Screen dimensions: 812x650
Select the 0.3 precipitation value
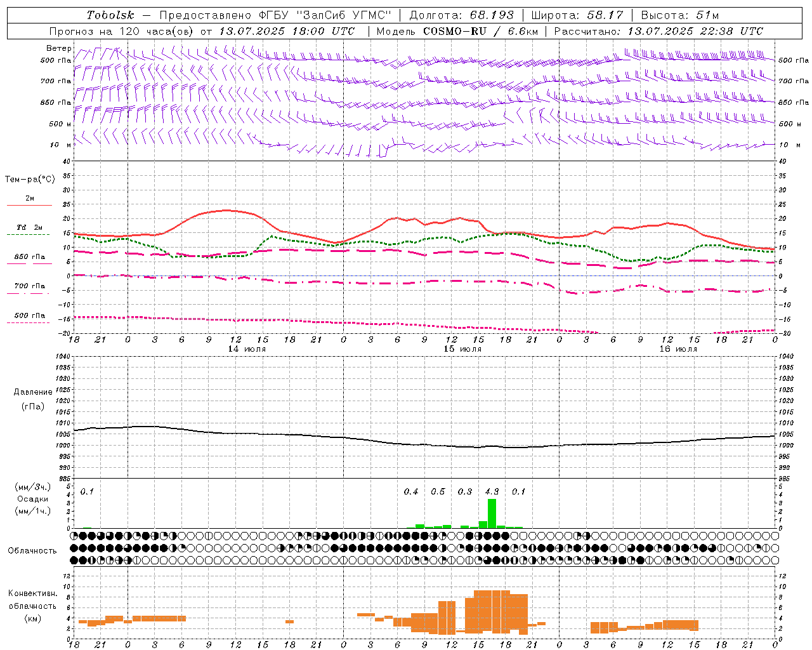tap(465, 491)
